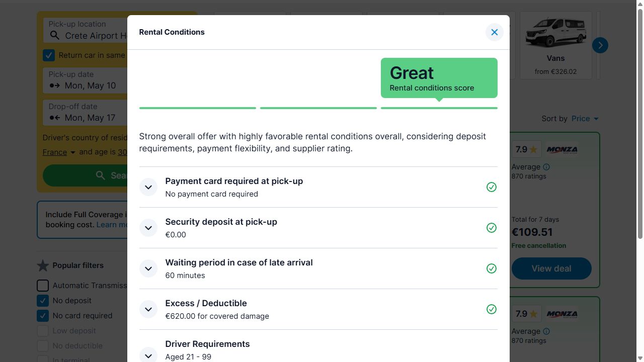Click magnifier icon in Pick-up location field
644x362 pixels.
tap(54, 36)
